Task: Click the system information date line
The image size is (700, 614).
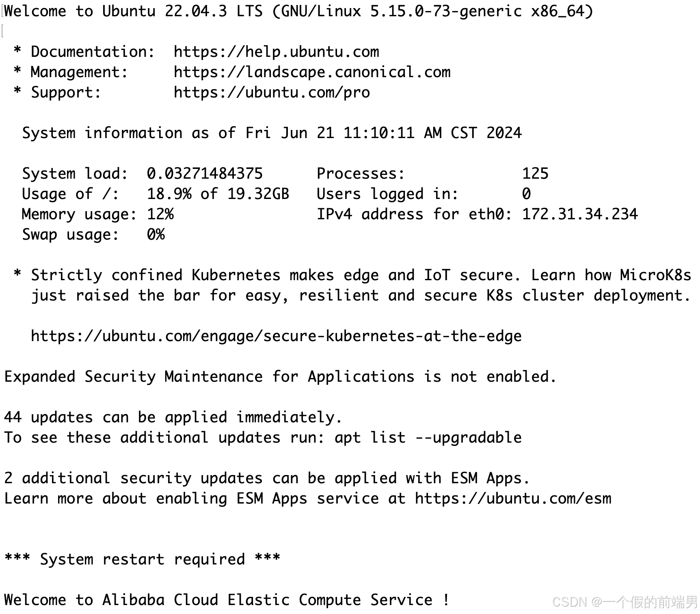Action: click(272, 133)
